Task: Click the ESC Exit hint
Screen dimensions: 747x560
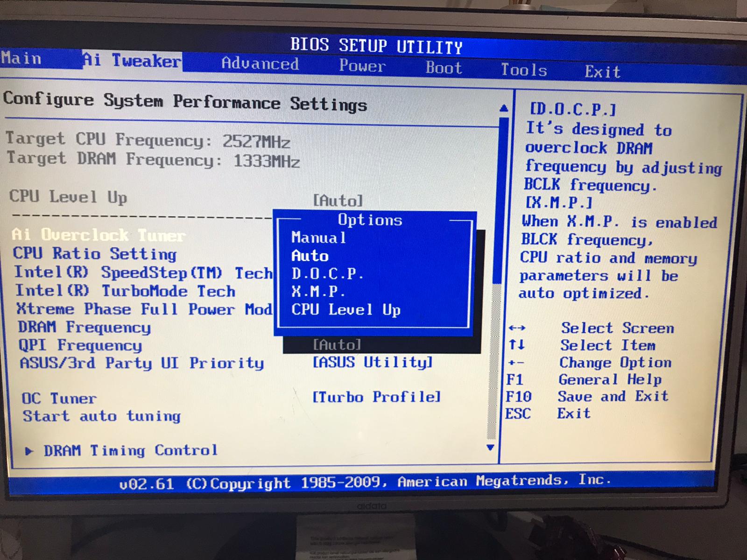Action: pos(548,413)
